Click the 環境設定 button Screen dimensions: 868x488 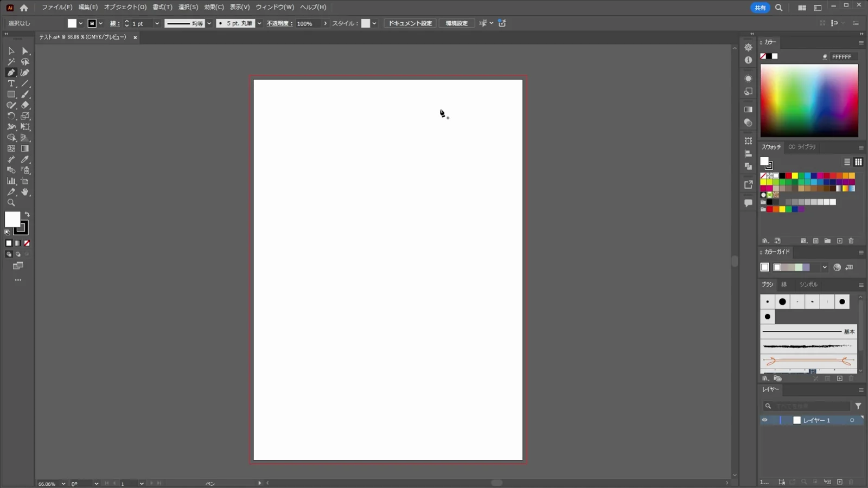(457, 23)
